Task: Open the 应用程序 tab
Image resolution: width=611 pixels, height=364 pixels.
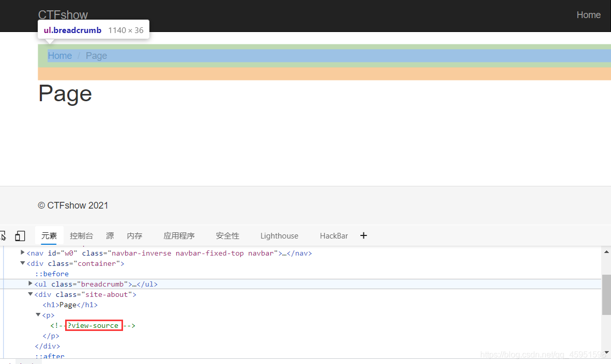Action: point(179,236)
